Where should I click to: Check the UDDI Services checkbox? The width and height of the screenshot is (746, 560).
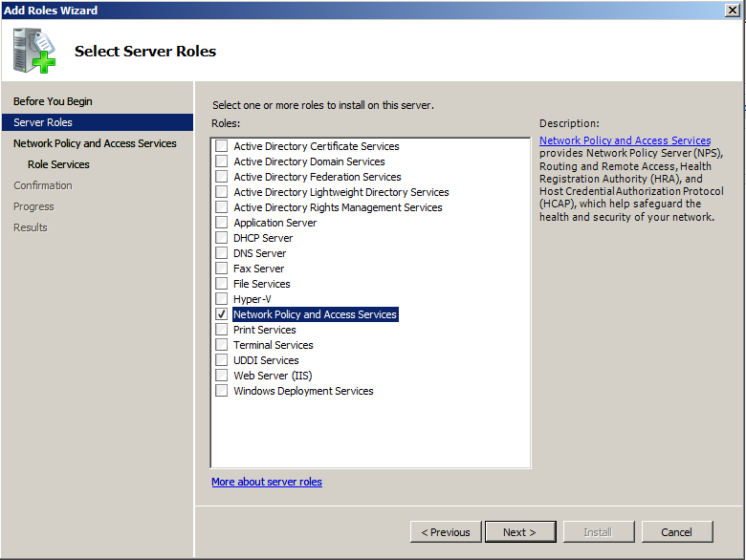pos(221,360)
